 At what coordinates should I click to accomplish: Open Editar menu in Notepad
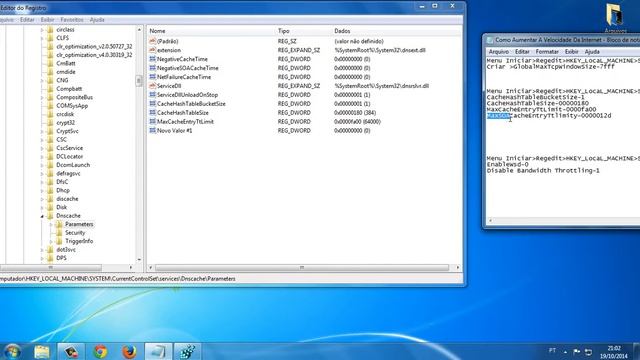coord(522,51)
